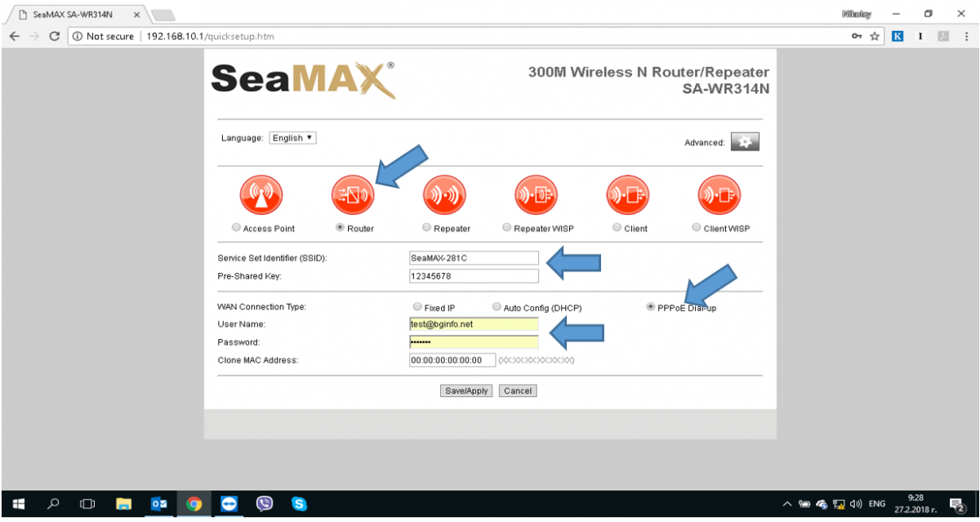The image size is (980, 522).
Task: Click the red Router mode icon
Action: [352, 195]
